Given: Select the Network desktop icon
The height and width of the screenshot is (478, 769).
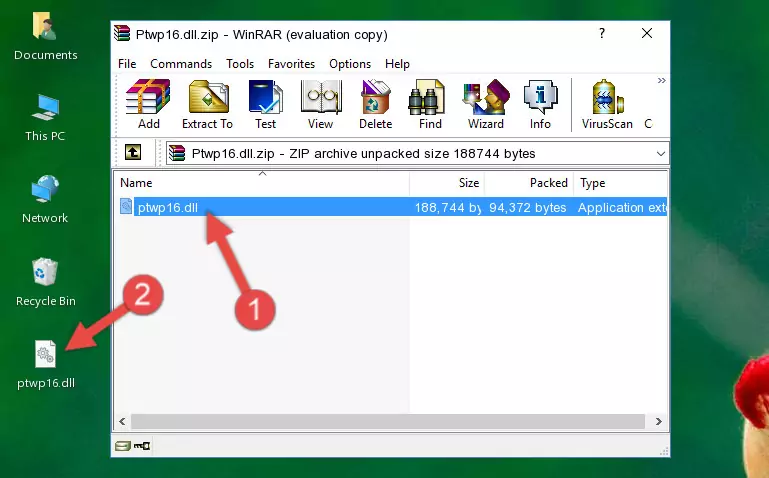Looking at the screenshot, I should click(x=45, y=200).
